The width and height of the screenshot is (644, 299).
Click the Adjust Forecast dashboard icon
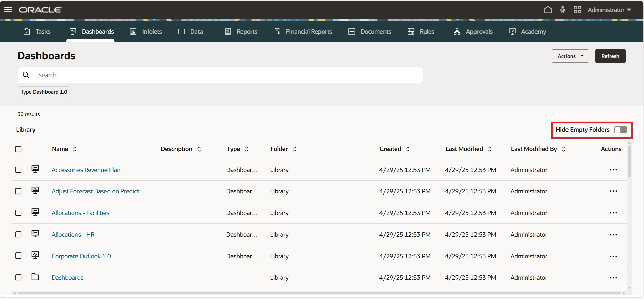pos(35,190)
